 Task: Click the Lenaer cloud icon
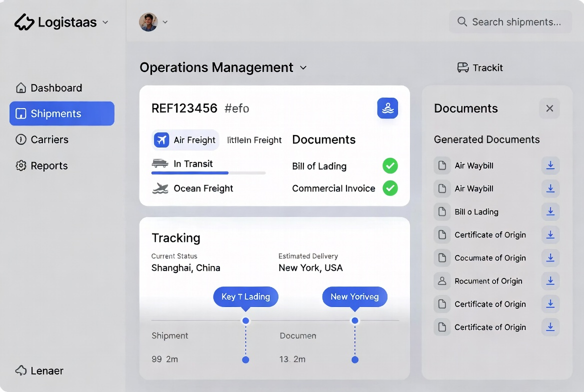[21, 370]
